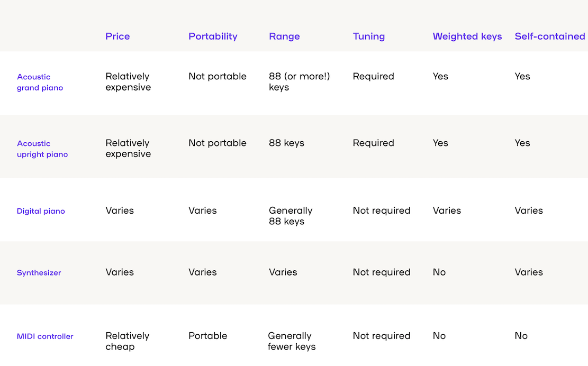Open the Acoustic upright piano row label
The width and height of the screenshot is (588, 366).
pyautogui.click(x=42, y=149)
